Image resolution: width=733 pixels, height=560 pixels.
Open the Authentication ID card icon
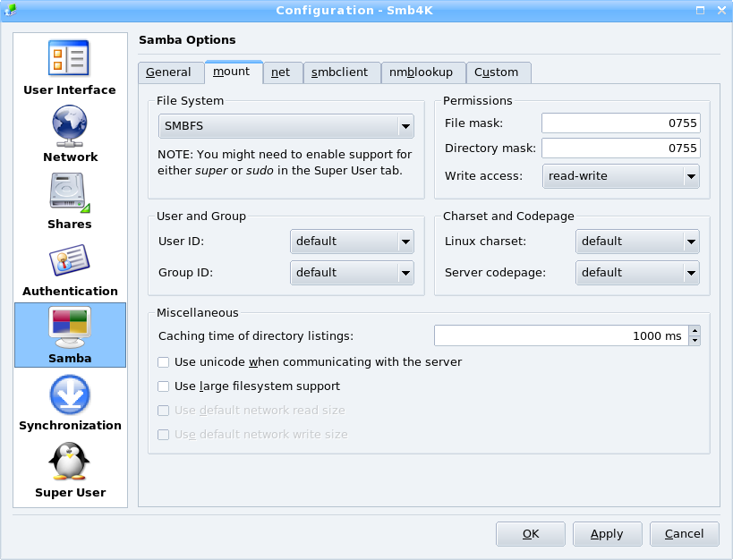click(69, 260)
